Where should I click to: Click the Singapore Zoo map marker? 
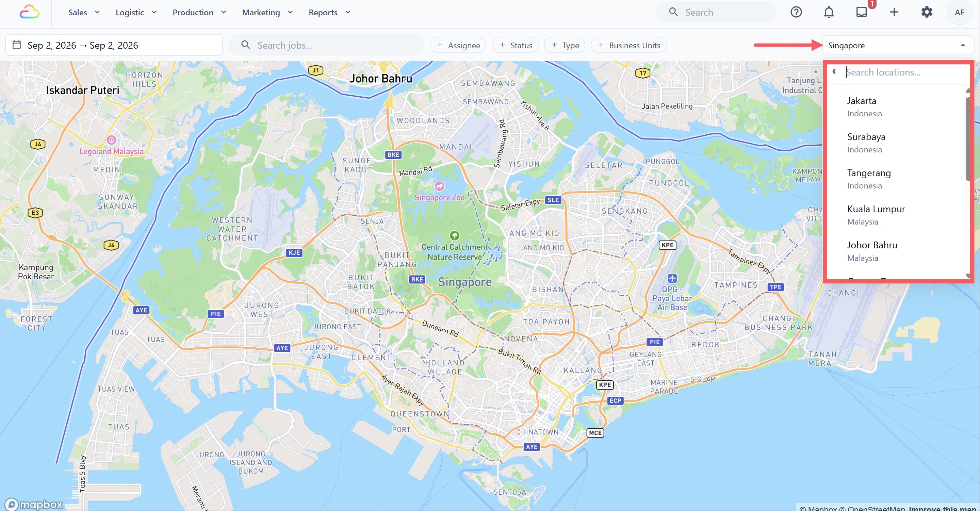pos(439,186)
